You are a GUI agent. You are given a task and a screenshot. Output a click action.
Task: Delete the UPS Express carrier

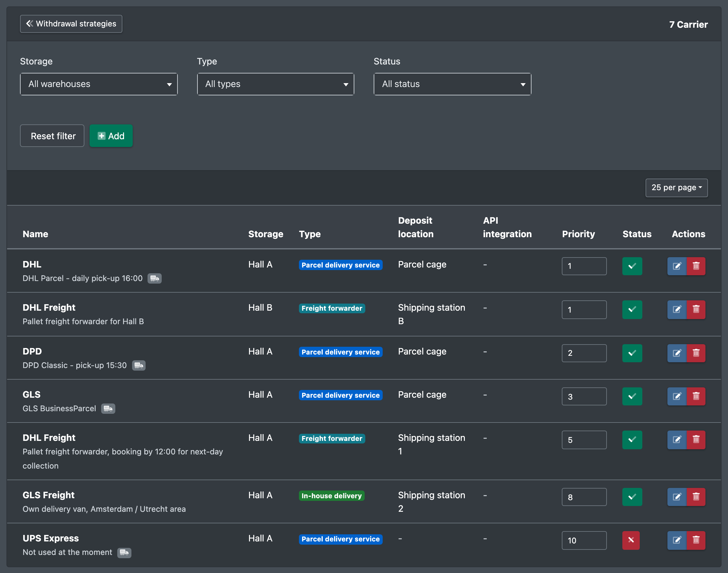(696, 540)
